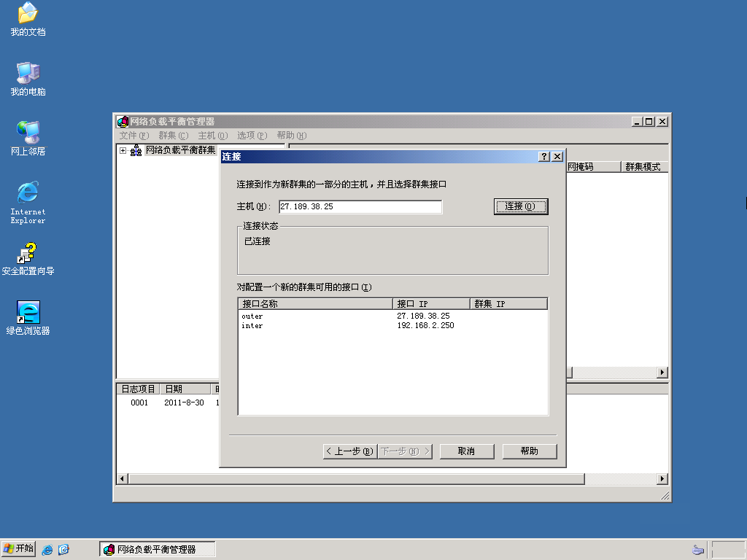This screenshot has height=560, width=747.
Task: Click the app icon in the manager title bar
Action: [x=123, y=122]
